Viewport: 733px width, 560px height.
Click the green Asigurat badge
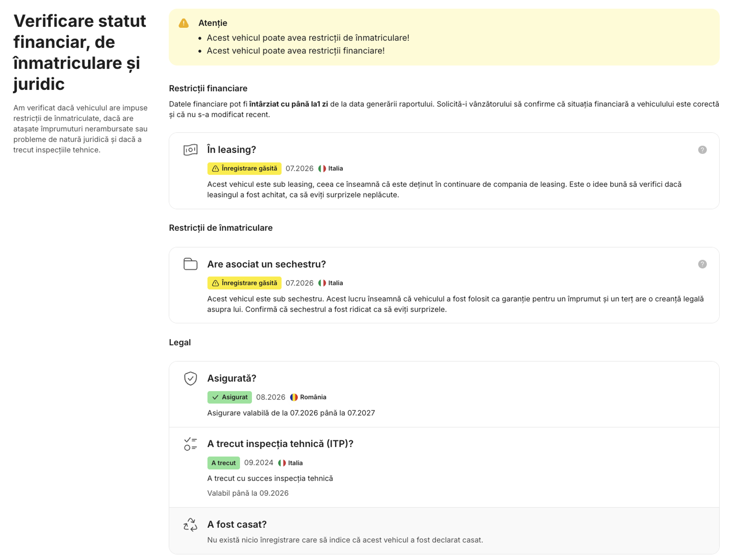(x=230, y=397)
